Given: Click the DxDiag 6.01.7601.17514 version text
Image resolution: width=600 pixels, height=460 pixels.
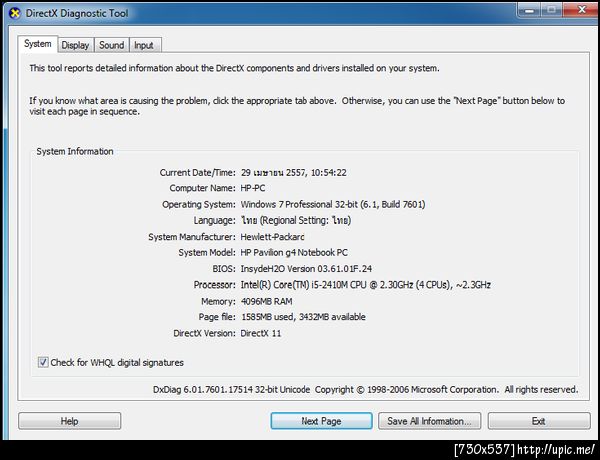Looking at the screenshot, I should tap(365, 390).
